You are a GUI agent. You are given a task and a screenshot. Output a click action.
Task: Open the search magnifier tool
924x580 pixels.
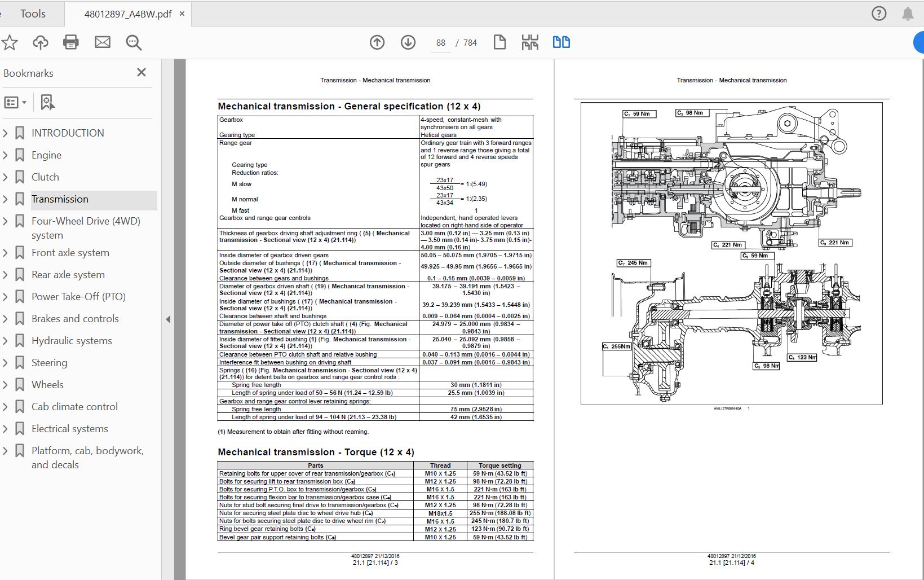pyautogui.click(x=134, y=42)
